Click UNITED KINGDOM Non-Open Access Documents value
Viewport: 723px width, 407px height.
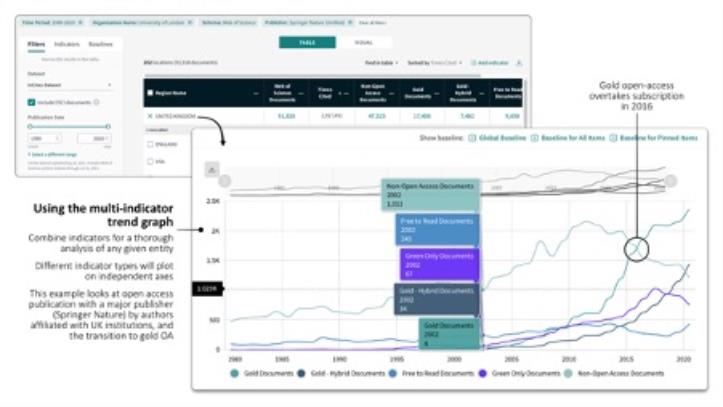click(x=377, y=116)
